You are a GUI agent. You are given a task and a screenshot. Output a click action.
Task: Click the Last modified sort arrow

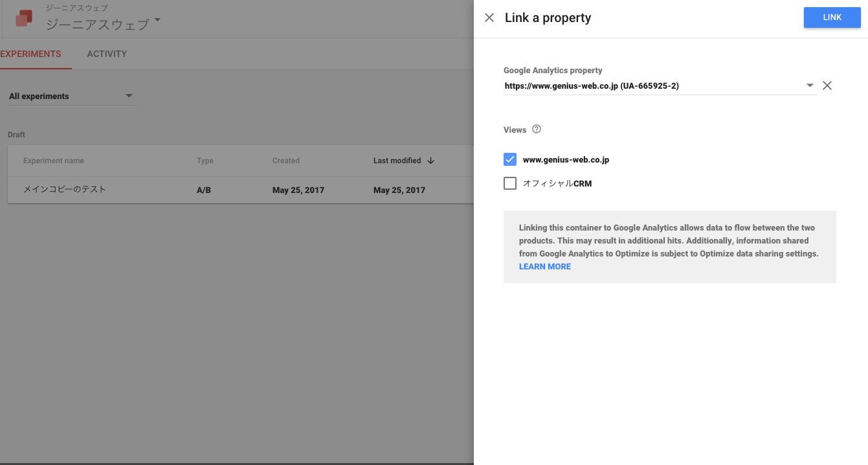click(431, 161)
